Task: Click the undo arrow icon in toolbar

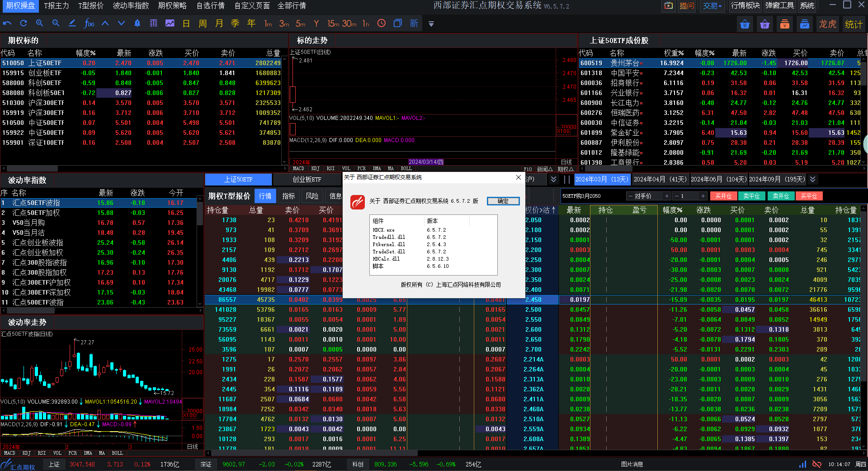Action: (x=7, y=24)
